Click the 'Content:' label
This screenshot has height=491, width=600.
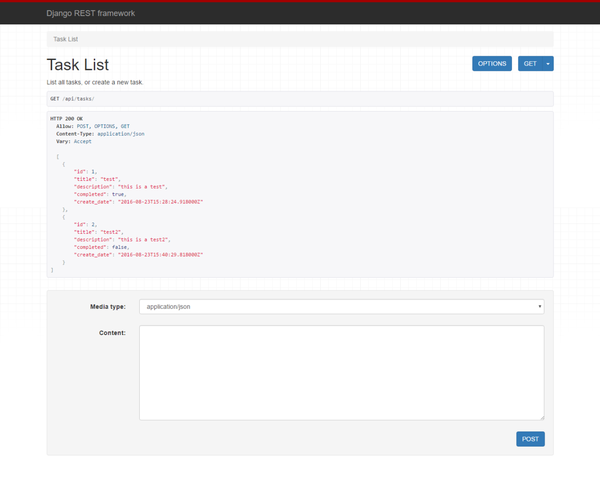112,333
